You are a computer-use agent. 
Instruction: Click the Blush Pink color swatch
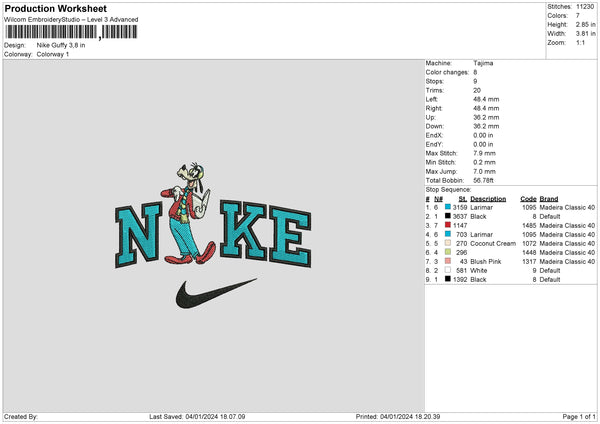coord(448,261)
